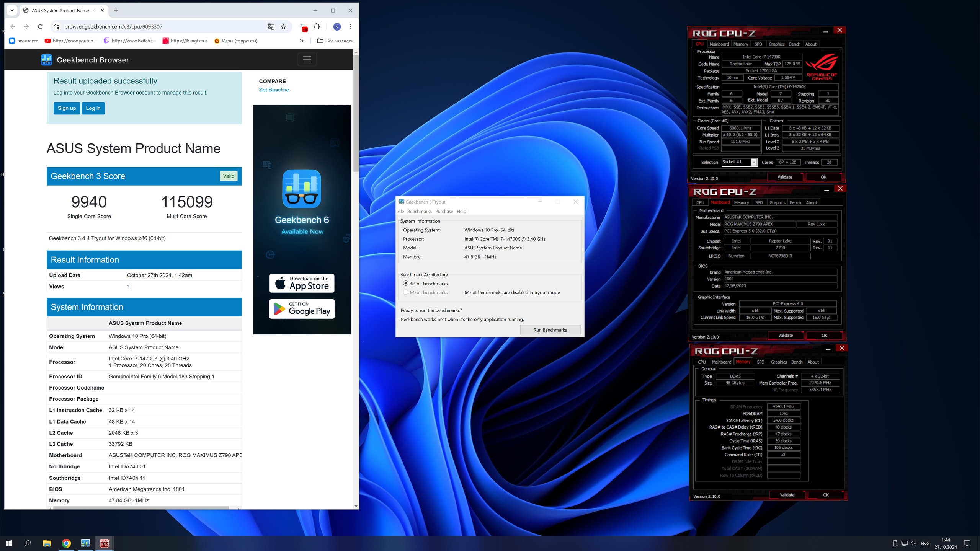The image size is (980, 551).
Task: Click Run Benchmarks button
Action: pyautogui.click(x=550, y=330)
